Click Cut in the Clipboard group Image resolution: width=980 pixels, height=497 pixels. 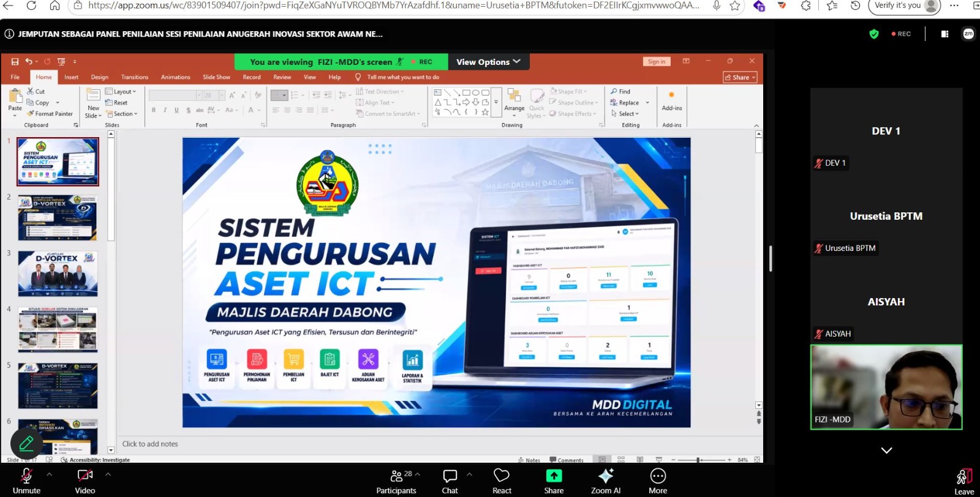(x=36, y=91)
